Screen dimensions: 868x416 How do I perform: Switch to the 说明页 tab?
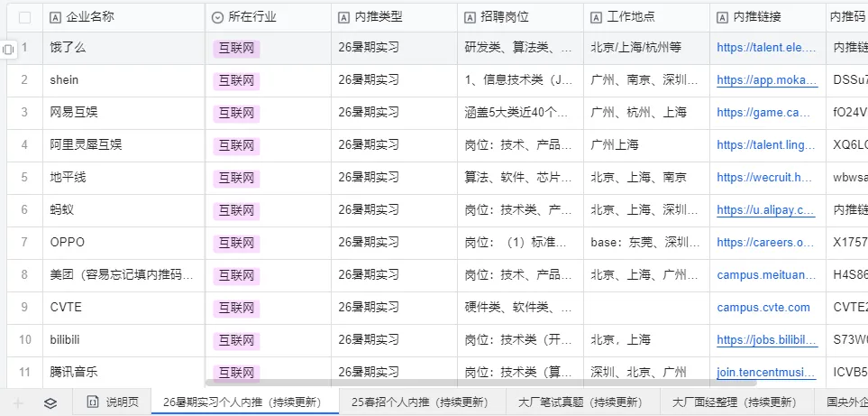pos(113,402)
